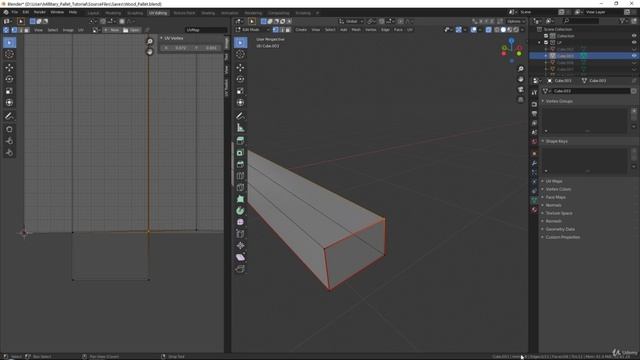Open the Material properties tab
The width and height of the screenshot is (640, 360).
pos(534,210)
